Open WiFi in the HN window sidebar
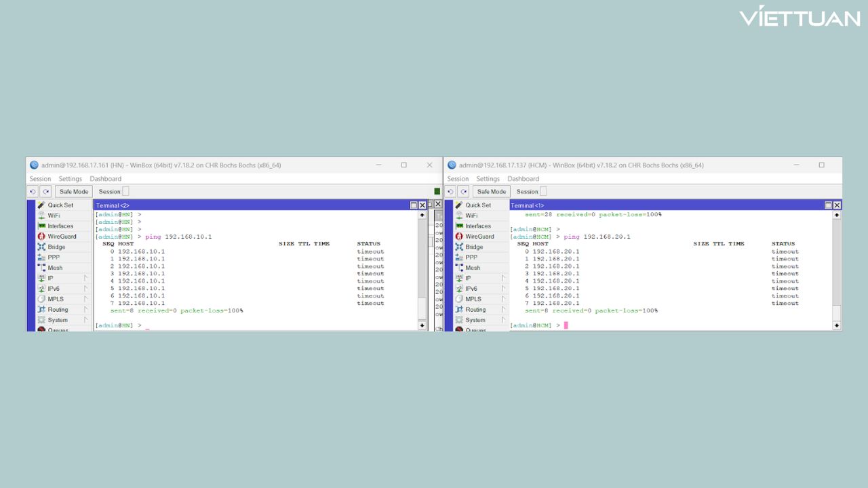 (x=54, y=216)
